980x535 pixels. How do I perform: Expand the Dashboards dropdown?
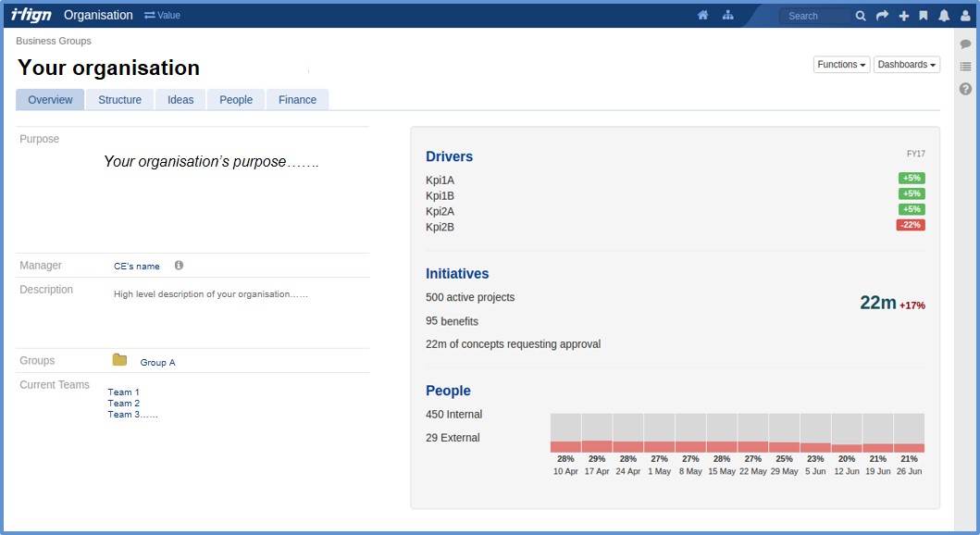pyautogui.click(x=906, y=65)
